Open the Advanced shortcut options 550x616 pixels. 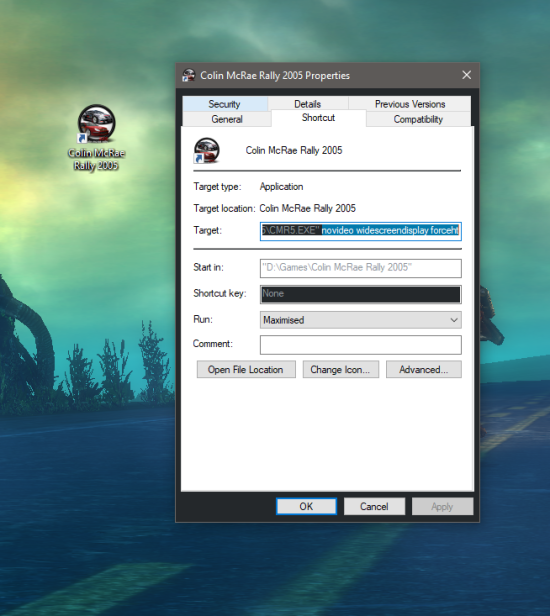(424, 370)
